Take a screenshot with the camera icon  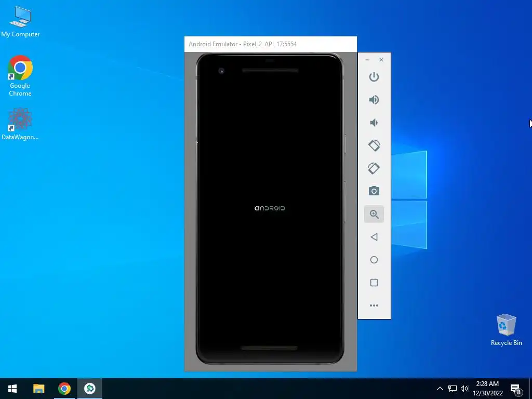point(374,191)
